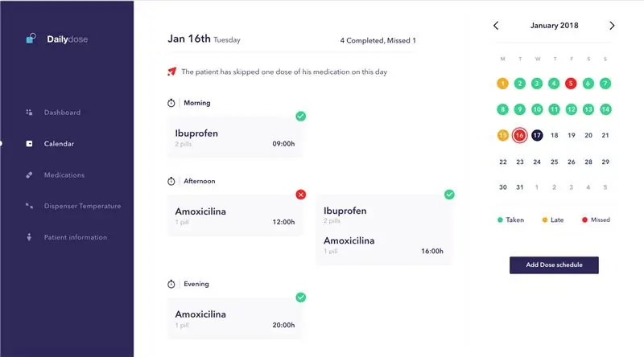Toggle the 16:00h dose green checkmark

[x=449, y=195]
